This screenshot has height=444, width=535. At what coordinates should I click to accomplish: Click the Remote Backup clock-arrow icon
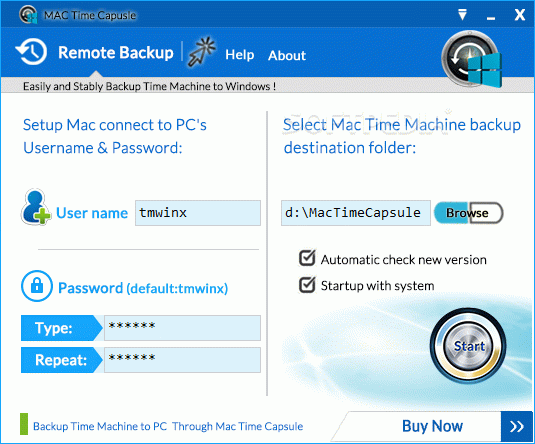31,52
